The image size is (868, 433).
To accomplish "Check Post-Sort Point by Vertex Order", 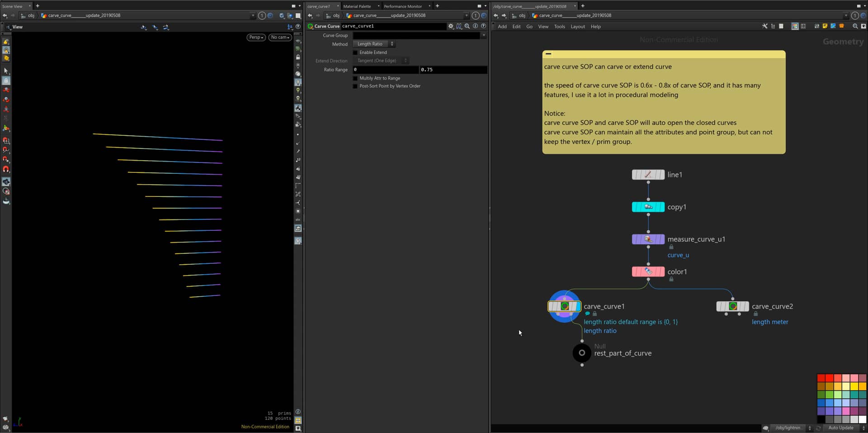I will (355, 86).
